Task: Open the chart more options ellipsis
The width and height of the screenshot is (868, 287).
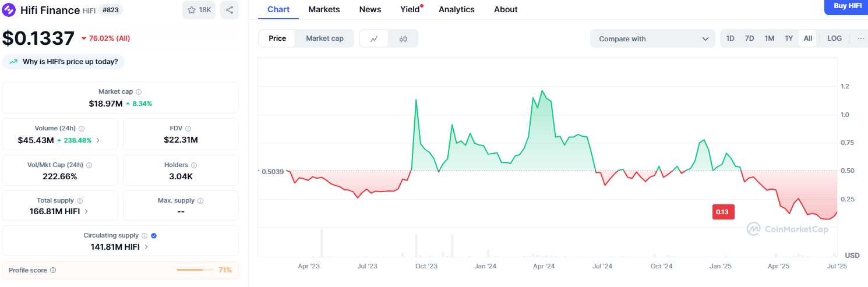Action: (x=861, y=38)
